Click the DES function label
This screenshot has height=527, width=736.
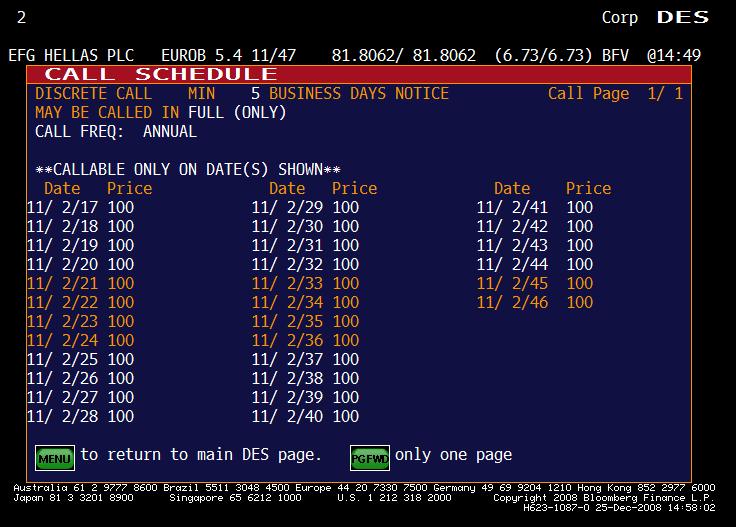pyautogui.click(x=683, y=17)
